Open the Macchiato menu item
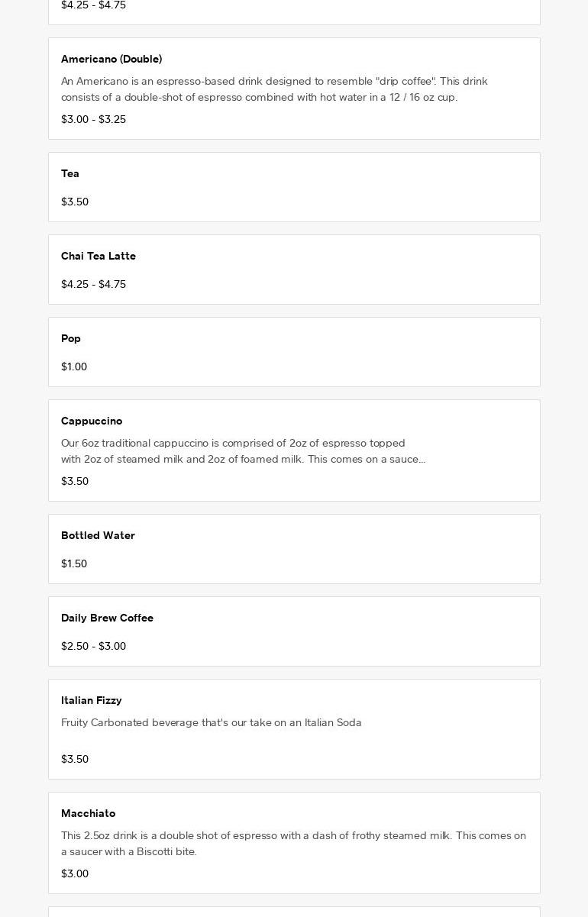This screenshot has width=588, height=917. coord(89,813)
